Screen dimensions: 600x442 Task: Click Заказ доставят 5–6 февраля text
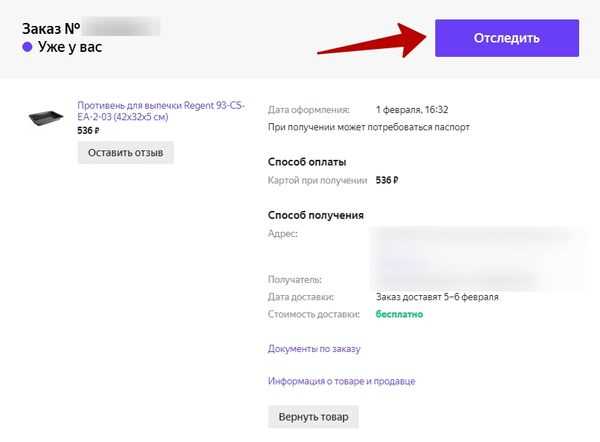(437, 297)
